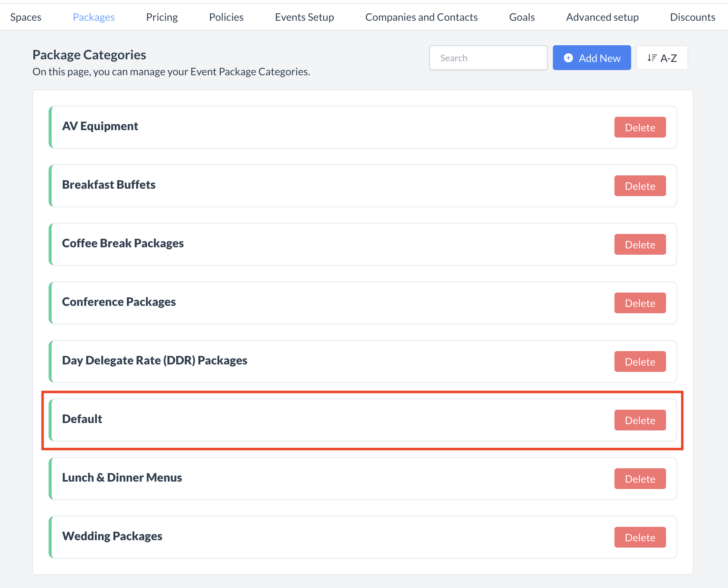Open the Policies tab

[226, 17]
